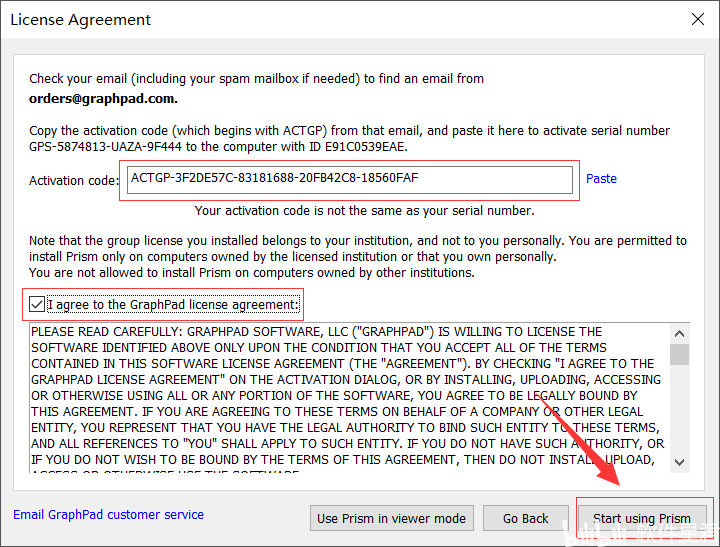Click the license text scroll down arrow
The width and height of the screenshot is (720, 547).
click(x=680, y=462)
